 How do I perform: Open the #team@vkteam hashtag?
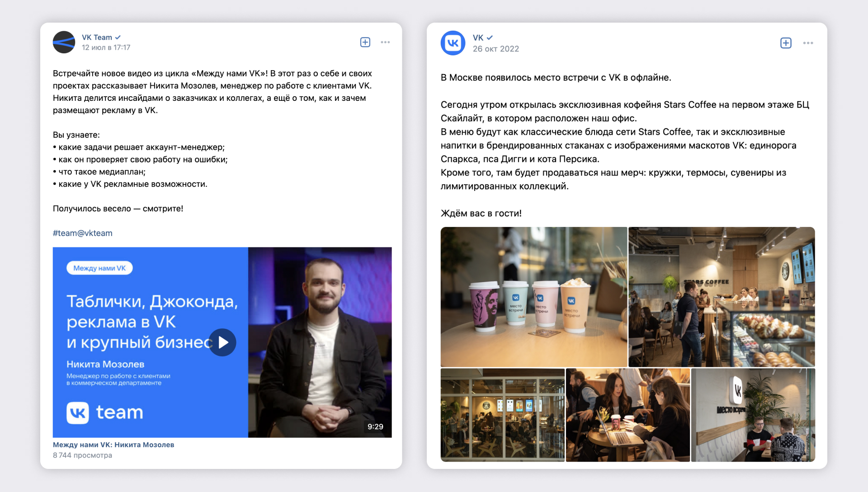pyautogui.click(x=83, y=233)
